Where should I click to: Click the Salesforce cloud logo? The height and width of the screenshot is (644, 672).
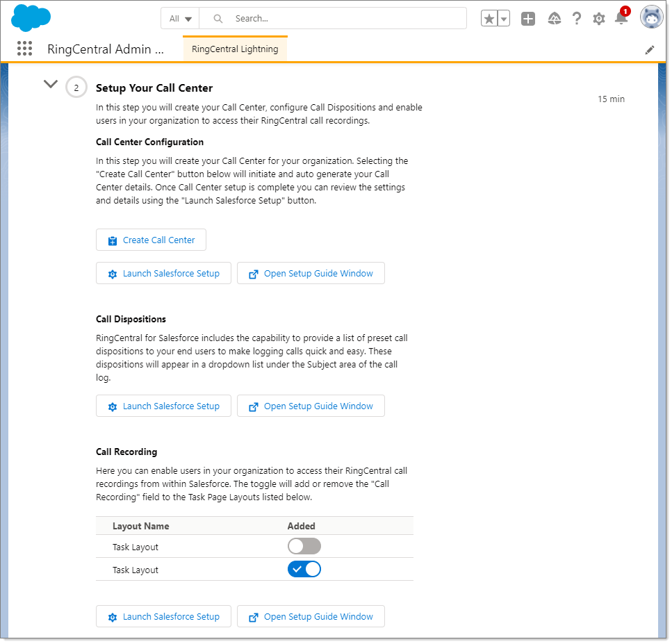pos(31,18)
